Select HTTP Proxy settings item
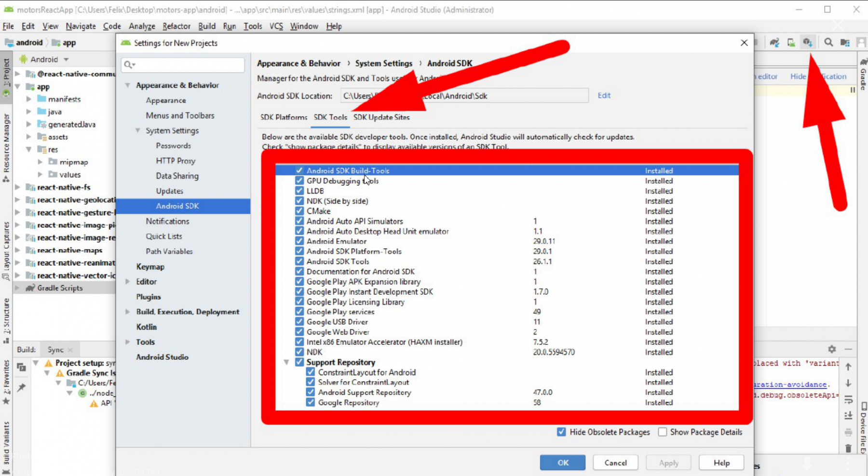868x476 pixels. click(x=176, y=161)
